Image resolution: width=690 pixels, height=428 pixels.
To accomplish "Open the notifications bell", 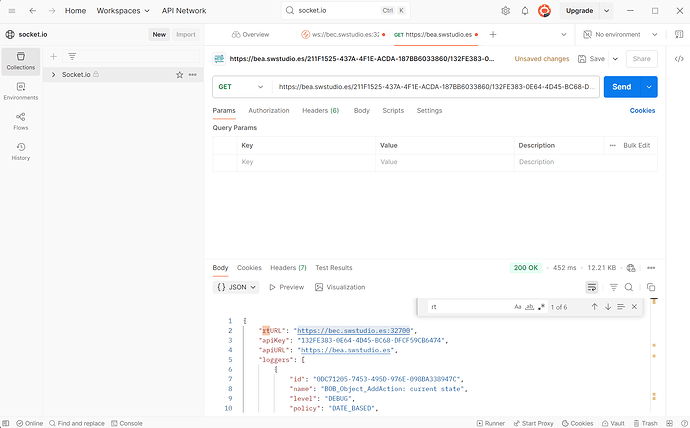I will [x=525, y=11].
